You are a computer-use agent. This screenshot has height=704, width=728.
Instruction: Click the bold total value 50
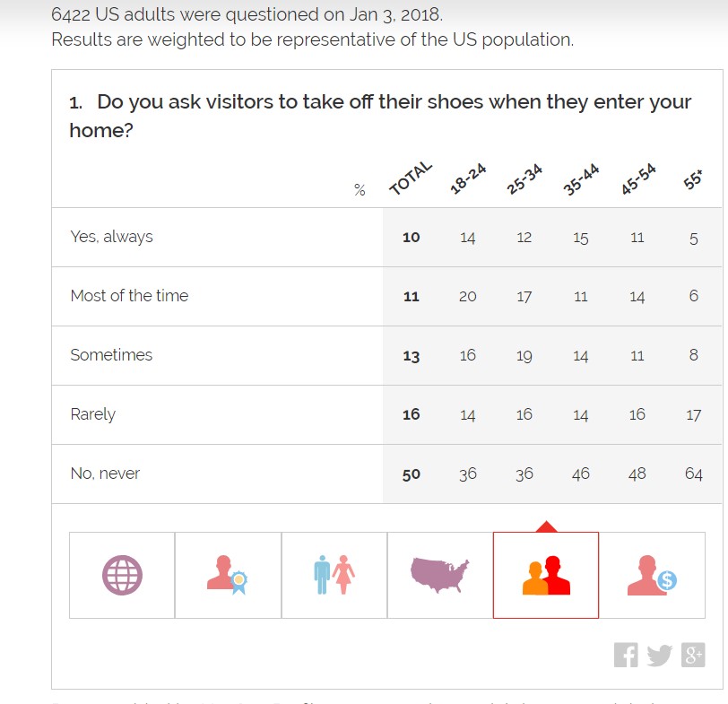(x=411, y=474)
